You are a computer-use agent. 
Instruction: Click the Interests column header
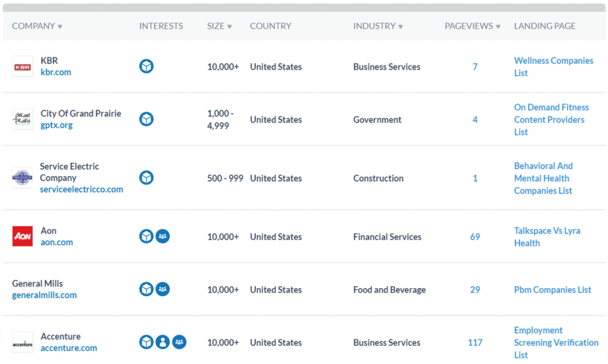point(161,26)
